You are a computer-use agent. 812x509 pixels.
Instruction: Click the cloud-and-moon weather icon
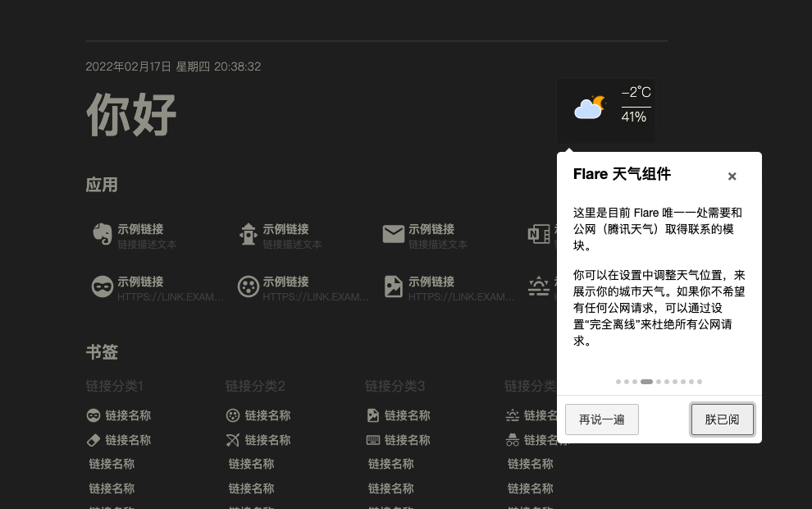[590, 108]
